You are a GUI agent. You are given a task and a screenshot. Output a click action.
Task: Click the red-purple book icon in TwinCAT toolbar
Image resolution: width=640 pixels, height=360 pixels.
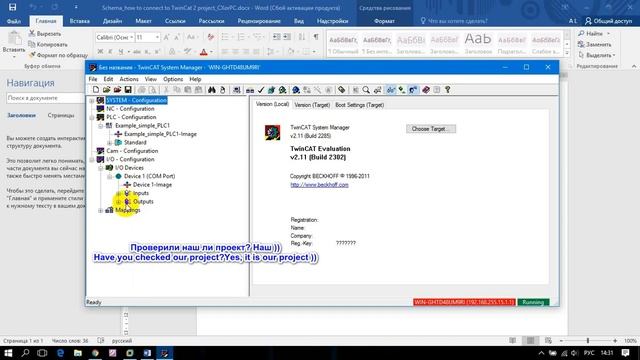(x=426, y=90)
